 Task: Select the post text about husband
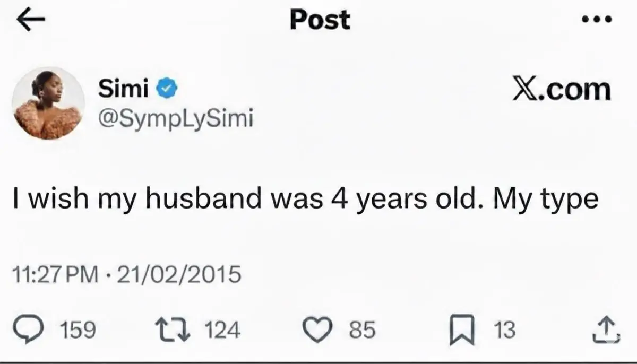point(306,200)
